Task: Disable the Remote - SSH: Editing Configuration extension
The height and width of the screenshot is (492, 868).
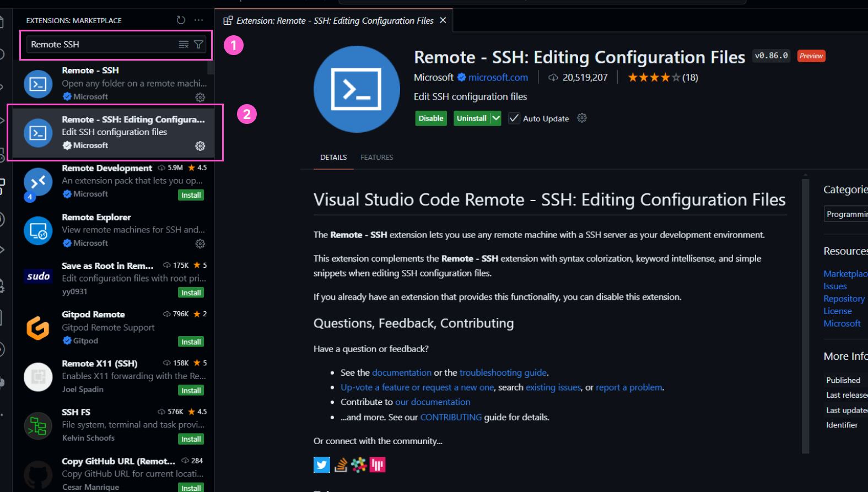Action: (x=431, y=118)
